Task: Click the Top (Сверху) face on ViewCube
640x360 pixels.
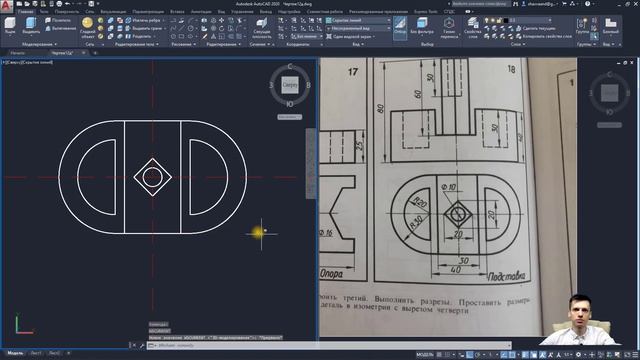Action: click(290, 85)
